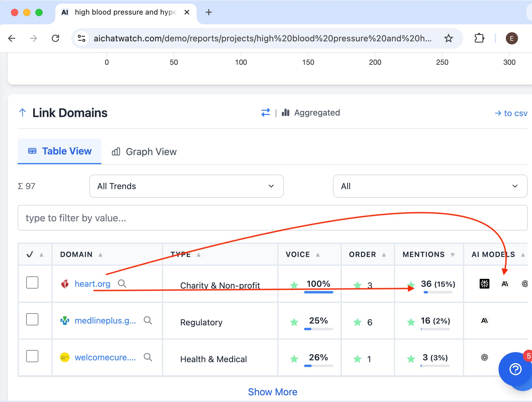
Task: Open the profile avatar E
Action: coord(512,38)
